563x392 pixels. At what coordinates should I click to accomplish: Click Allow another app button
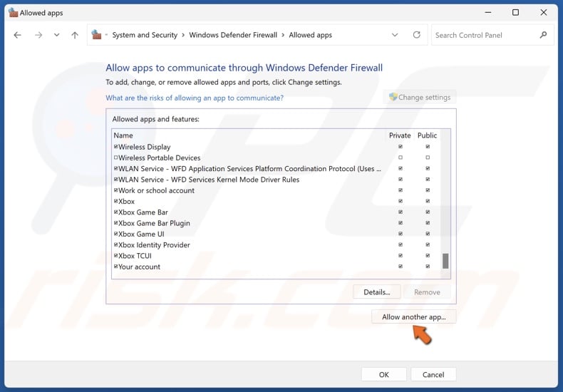pos(413,316)
